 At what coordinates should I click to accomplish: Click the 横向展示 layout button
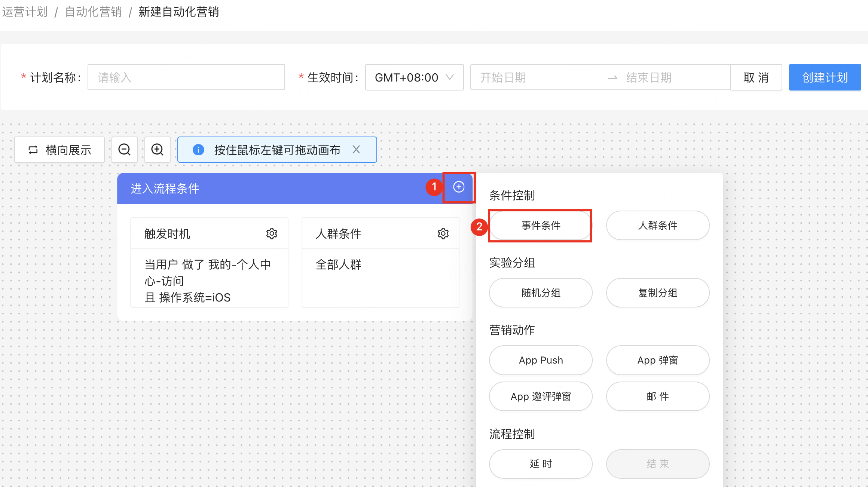pos(59,150)
